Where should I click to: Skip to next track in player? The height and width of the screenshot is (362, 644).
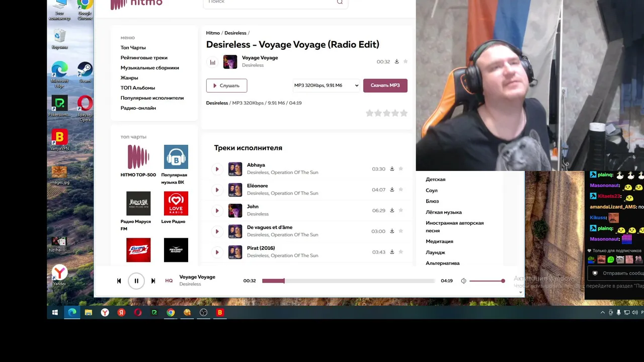[153, 281]
